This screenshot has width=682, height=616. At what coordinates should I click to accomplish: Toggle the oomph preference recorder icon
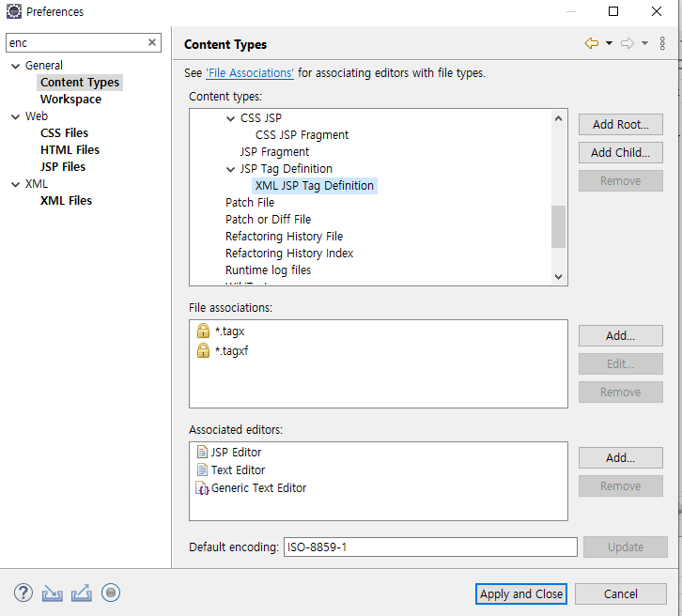point(111,593)
